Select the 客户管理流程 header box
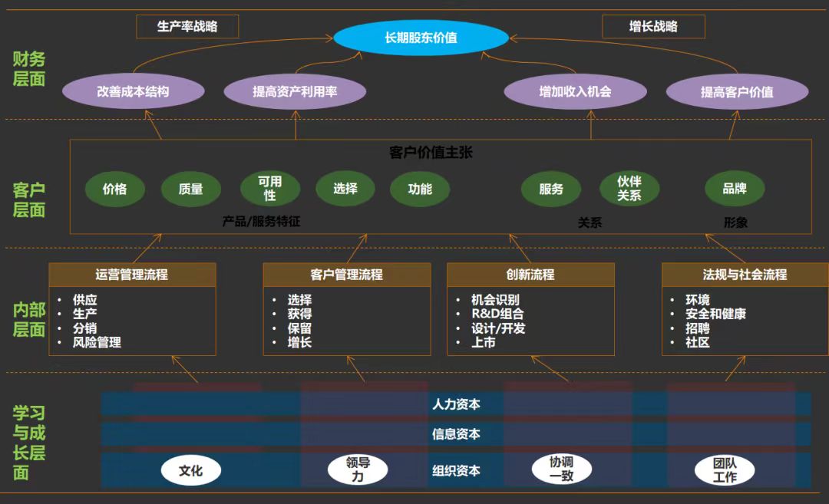Viewport: 829px width, 504px height. pyautogui.click(x=346, y=275)
